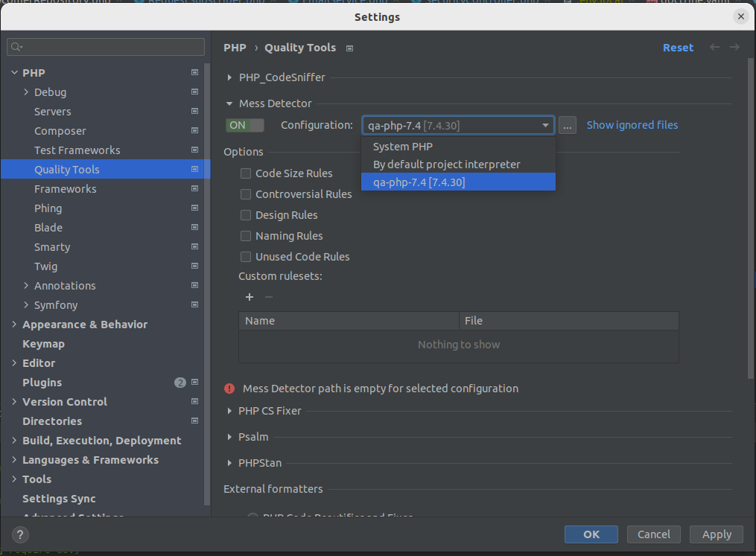Expand the Editor tree node
Viewport: 756px width, 556px height.
(x=14, y=362)
